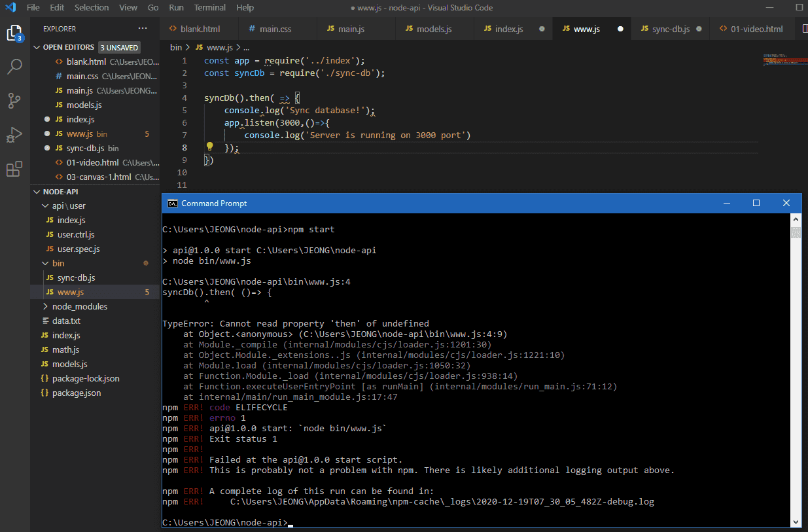Switch to the sync-db.js editor tab
Screen dimensions: 808x532
point(671,29)
